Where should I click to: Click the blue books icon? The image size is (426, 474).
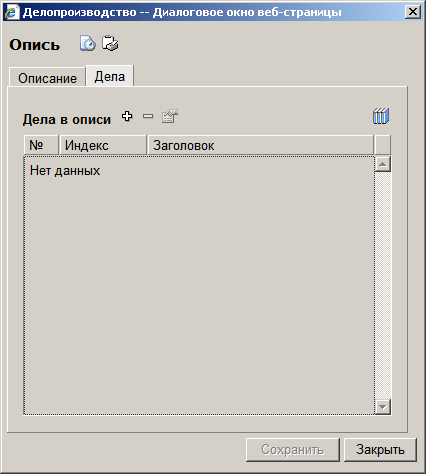(381, 116)
